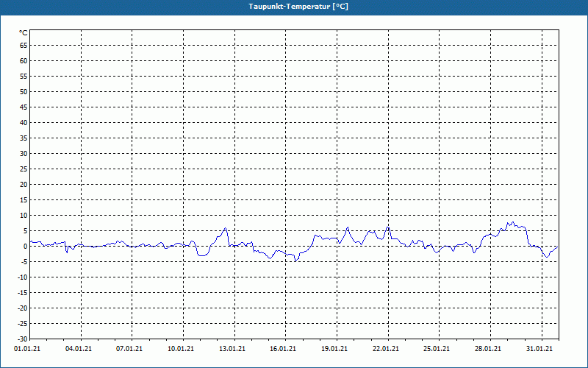This screenshot has height=368, width=588.
Task: Click the 19.01.21 date label
Action: 334,349
